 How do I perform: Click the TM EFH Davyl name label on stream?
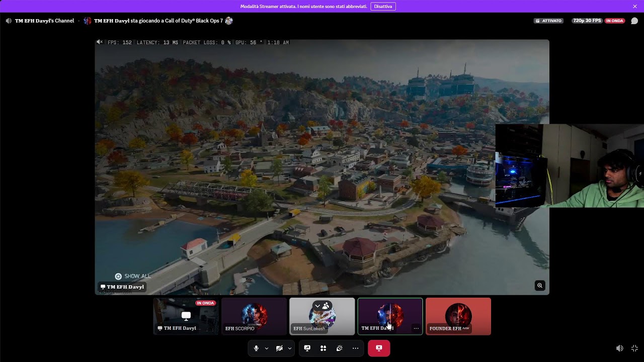[122, 287]
